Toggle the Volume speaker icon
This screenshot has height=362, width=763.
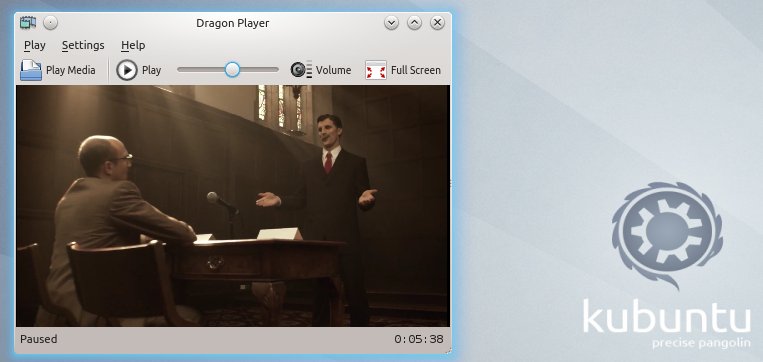pyautogui.click(x=301, y=70)
